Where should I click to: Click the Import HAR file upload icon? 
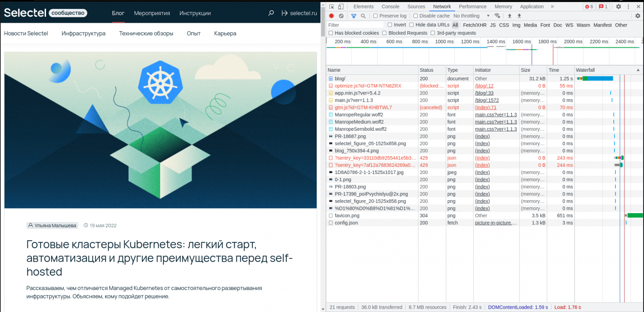pyautogui.click(x=509, y=16)
